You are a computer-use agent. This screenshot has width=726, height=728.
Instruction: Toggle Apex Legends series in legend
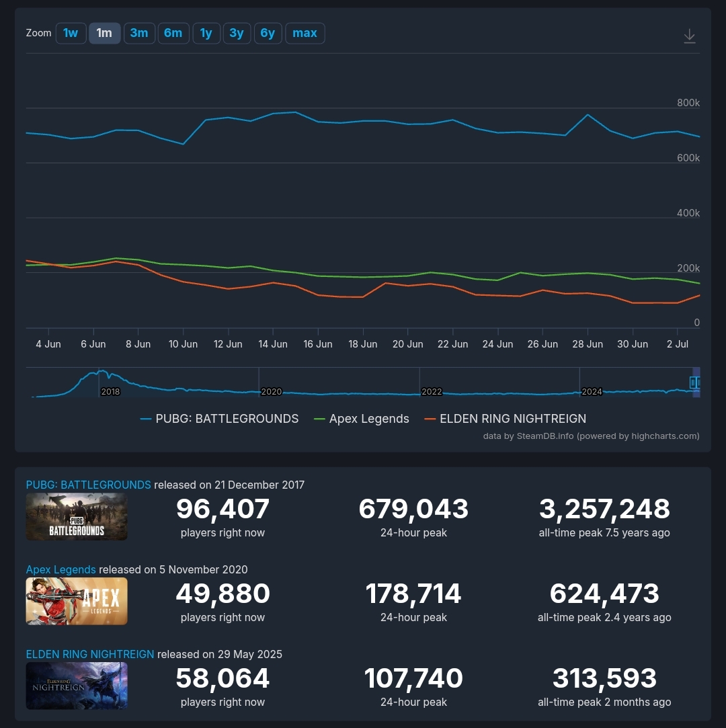click(362, 419)
